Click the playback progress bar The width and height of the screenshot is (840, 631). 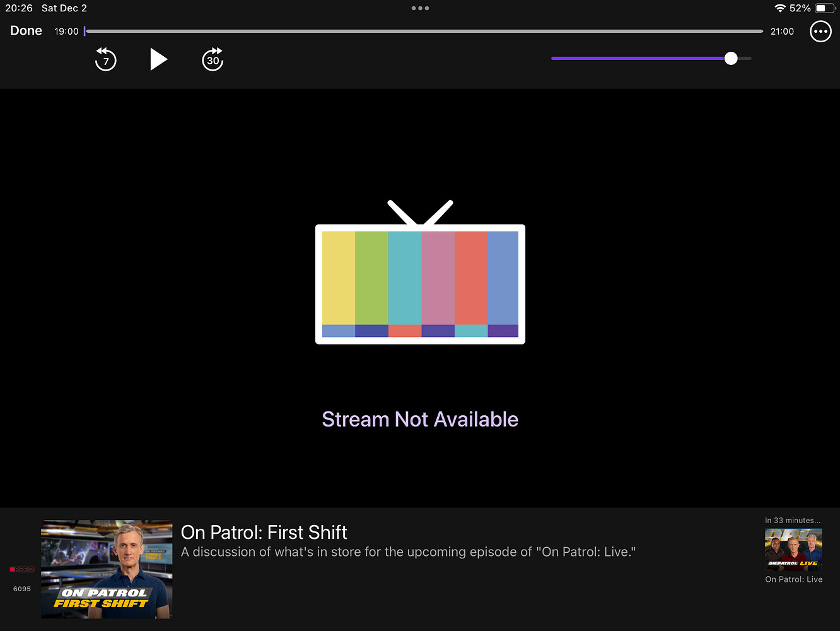pos(423,30)
